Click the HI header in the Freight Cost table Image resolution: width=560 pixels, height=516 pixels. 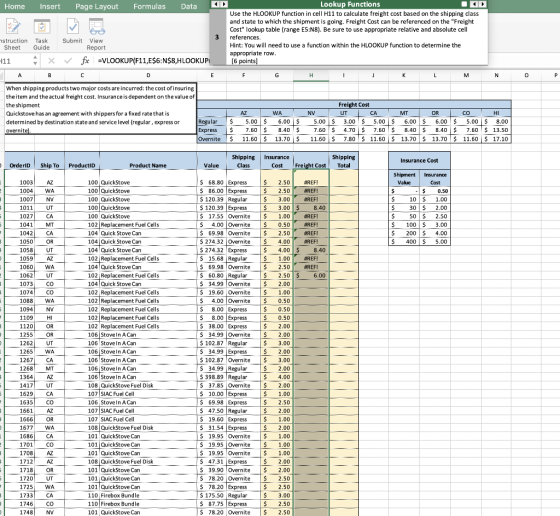tap(496, 113)
